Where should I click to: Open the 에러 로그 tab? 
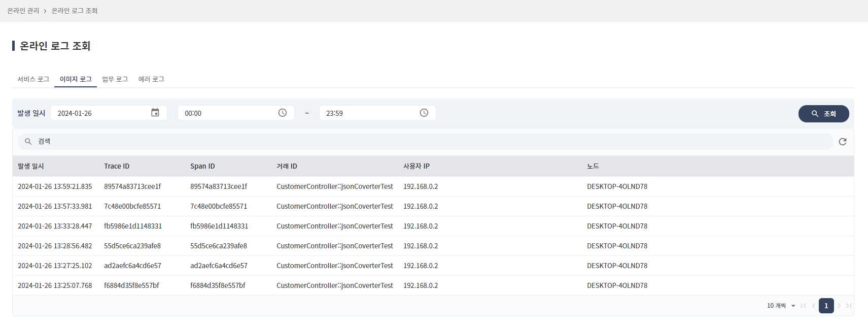tap(151, 79)
